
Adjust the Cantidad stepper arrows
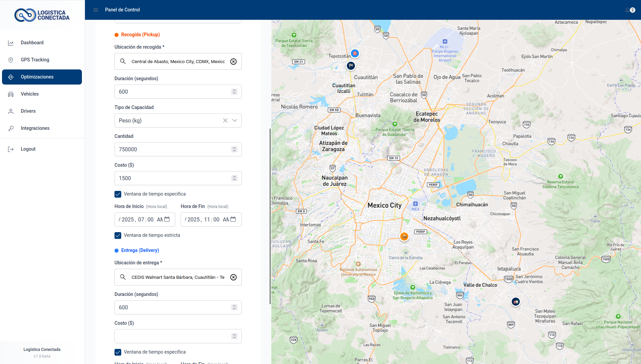(x=234, y=149)
